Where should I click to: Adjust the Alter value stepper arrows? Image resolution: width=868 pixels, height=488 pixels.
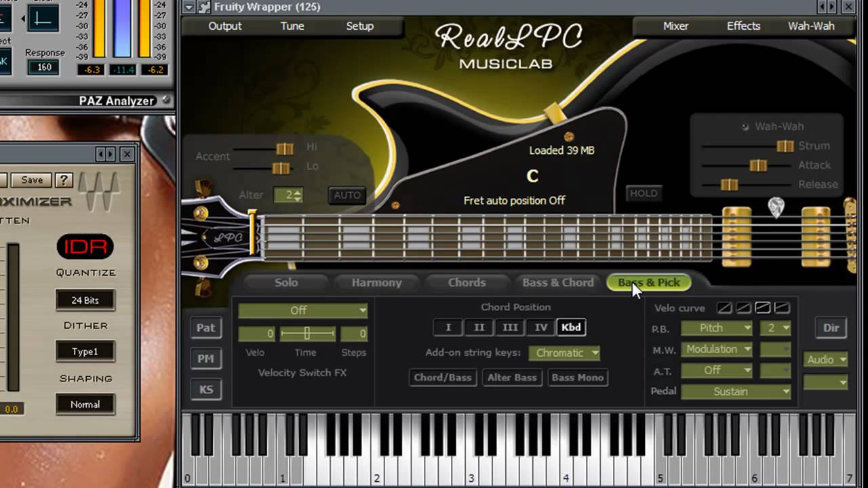click(x=298, y=195)
